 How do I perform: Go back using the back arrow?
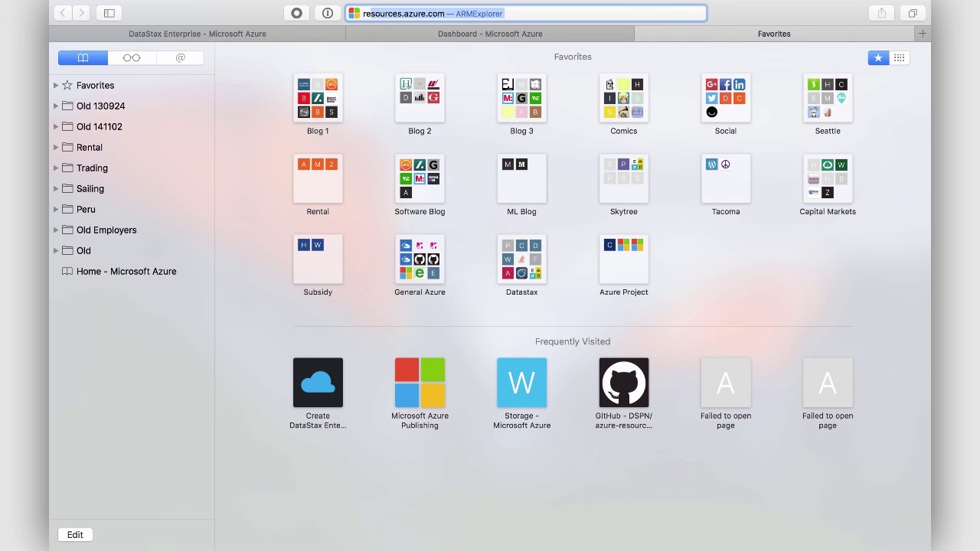point(63,13)
